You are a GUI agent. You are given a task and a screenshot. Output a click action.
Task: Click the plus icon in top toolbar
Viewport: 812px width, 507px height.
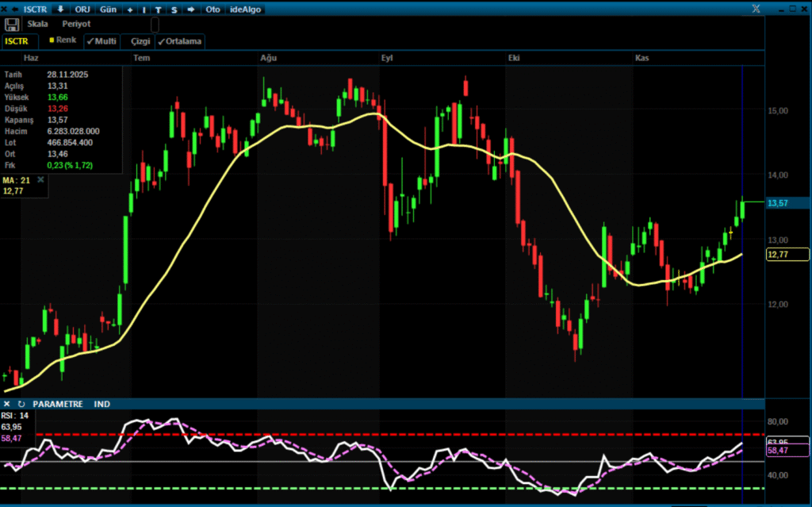[129, 10]
